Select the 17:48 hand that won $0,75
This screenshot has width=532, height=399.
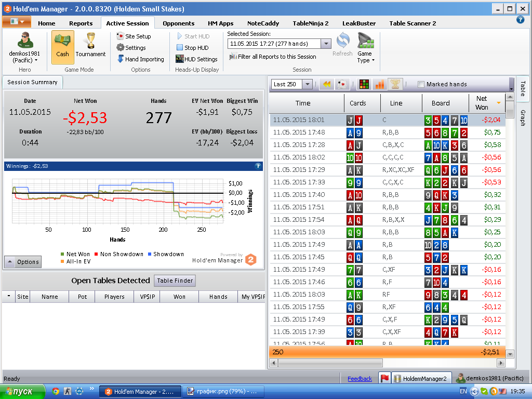pyautogui.click(x=388, y=132)
